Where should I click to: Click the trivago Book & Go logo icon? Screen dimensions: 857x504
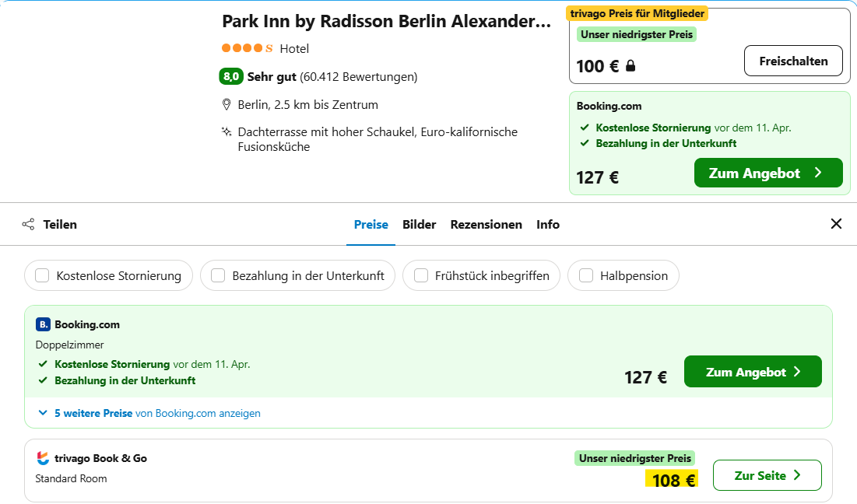pyautogui.click(x=43, y=458)
